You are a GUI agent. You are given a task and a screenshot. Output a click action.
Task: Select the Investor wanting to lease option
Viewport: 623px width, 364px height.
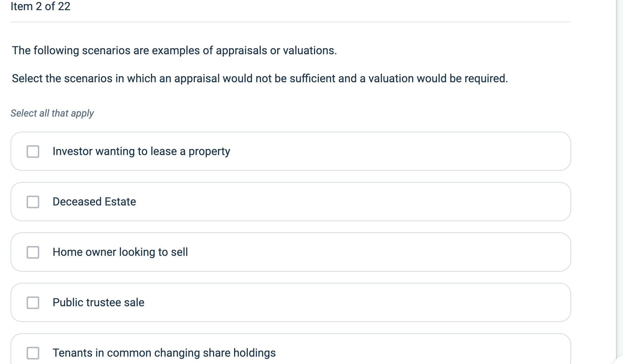tap(141, 151)
